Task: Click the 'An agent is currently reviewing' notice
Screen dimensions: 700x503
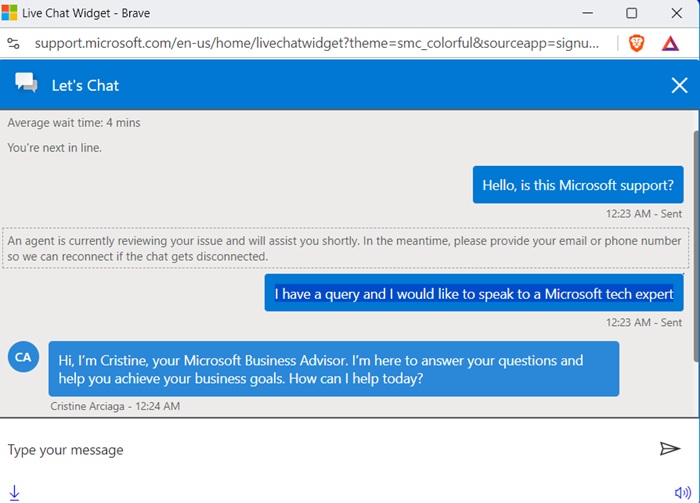Action: point(346,249)
